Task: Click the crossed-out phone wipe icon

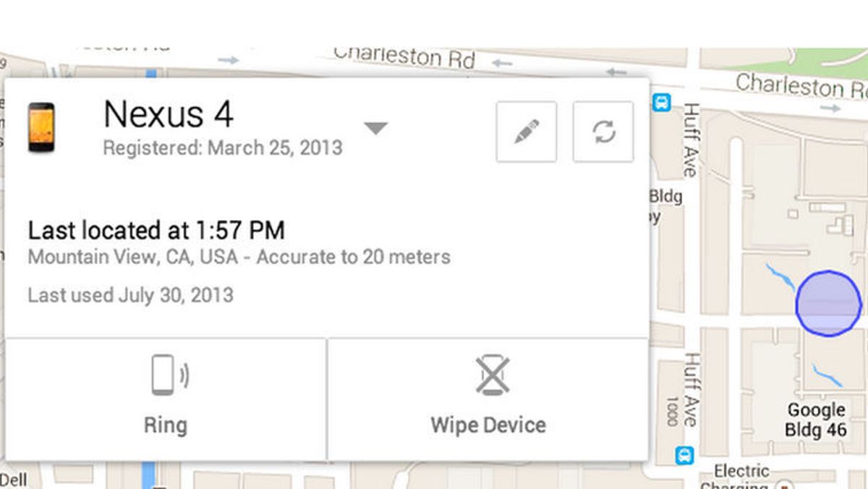Action: coord(493,375)
